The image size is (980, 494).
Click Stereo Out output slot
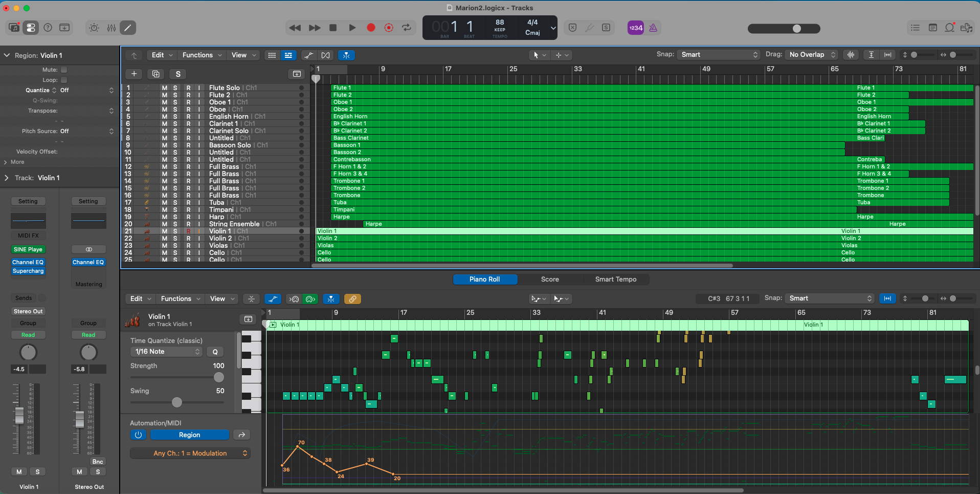click(28, 312)
